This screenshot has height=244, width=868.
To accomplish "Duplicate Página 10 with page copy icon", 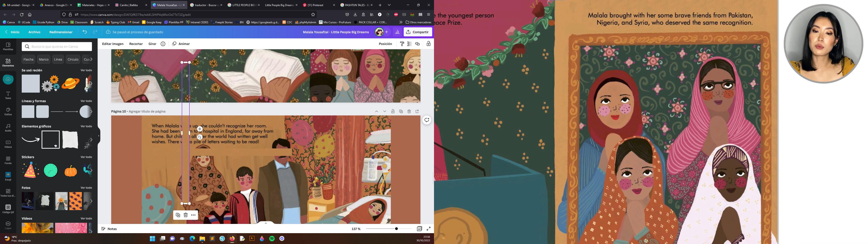I will coord(401,111).
